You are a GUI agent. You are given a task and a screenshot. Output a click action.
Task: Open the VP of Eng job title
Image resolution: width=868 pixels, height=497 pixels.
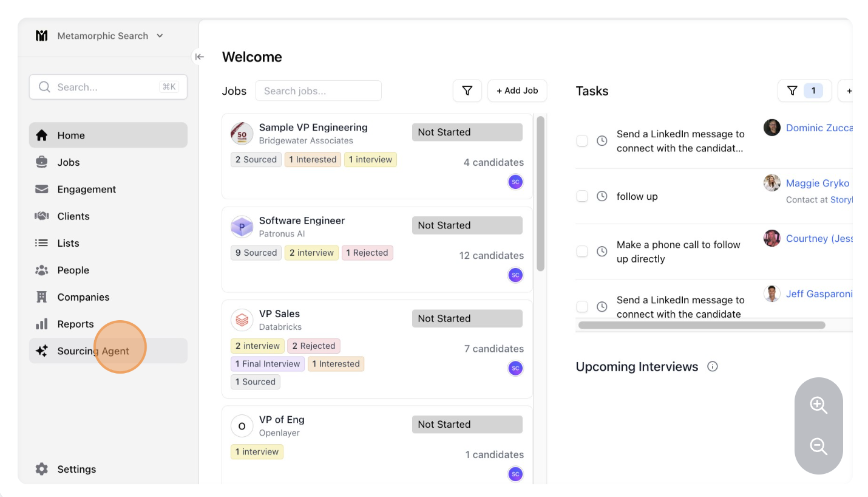coord(282,419)
